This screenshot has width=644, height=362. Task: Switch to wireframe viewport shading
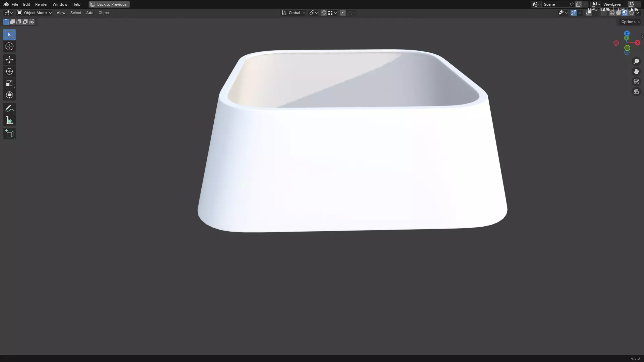tap(612, 13)
